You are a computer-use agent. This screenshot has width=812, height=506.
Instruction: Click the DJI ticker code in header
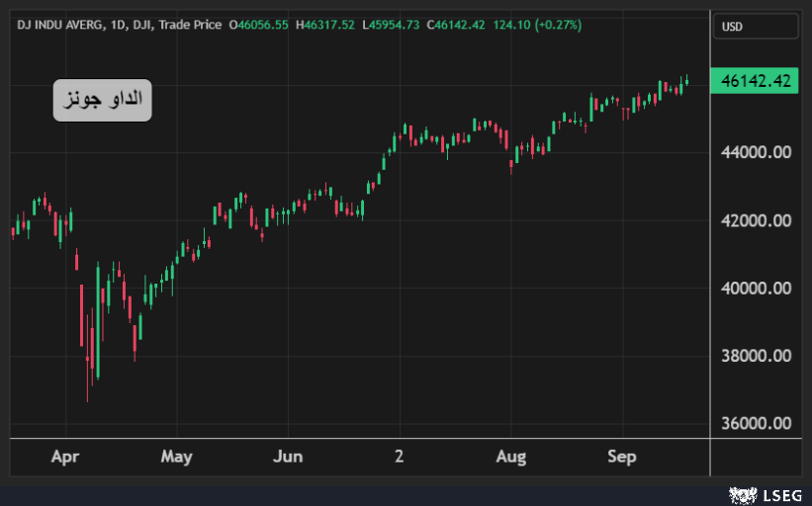144,25
